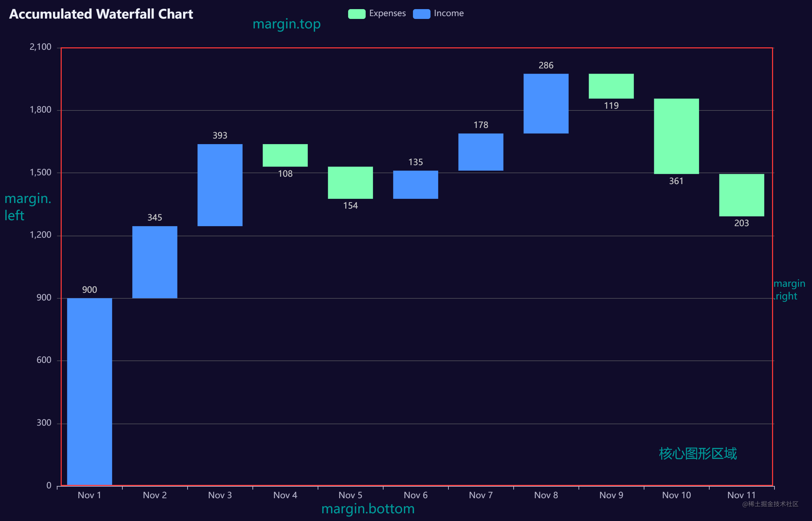Click the 178 value label above Nov 7
Image resolution: width=812 pixels, height=521 pixels.
coord(481,125)
